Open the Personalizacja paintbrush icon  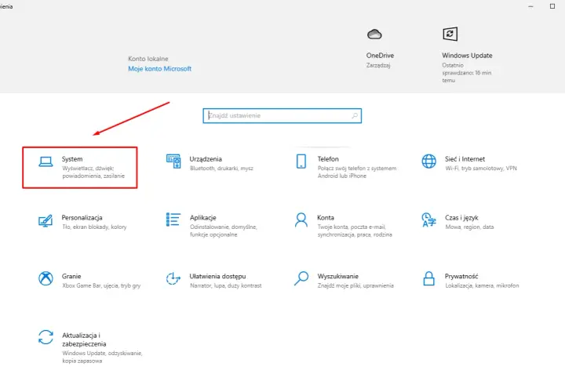46,220
